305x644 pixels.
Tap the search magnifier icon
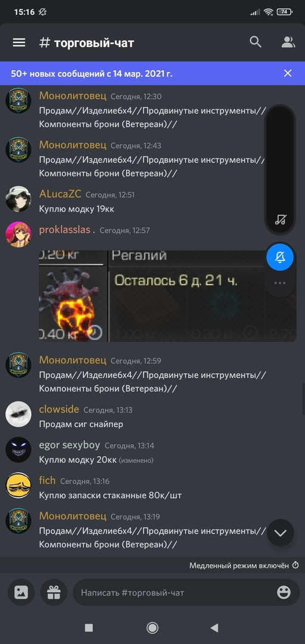click(x=256, y=42)
